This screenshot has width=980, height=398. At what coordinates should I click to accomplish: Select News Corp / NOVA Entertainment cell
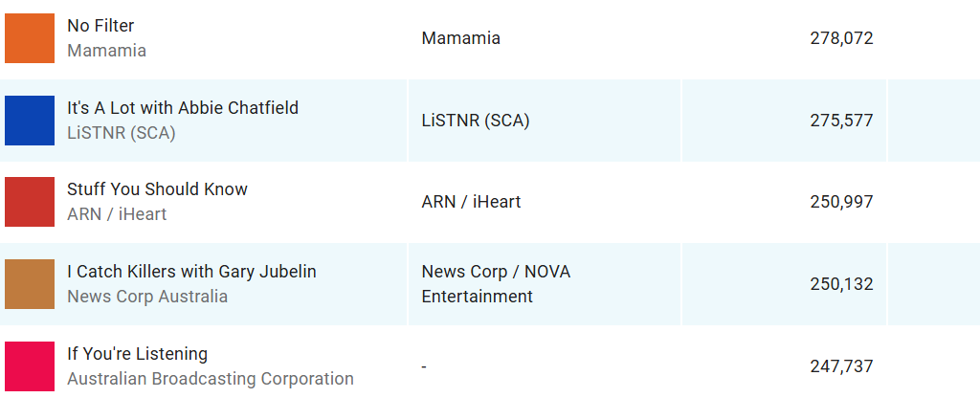click(496, 284)
